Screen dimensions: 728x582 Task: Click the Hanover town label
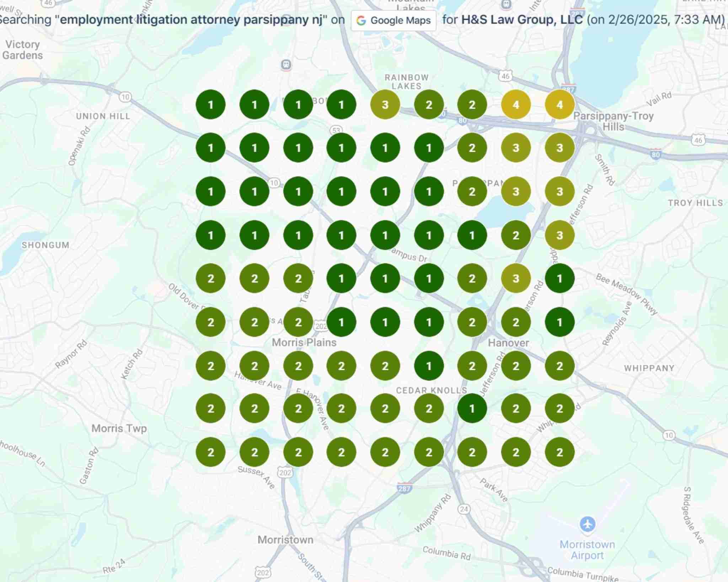click(x=508, y=343)
